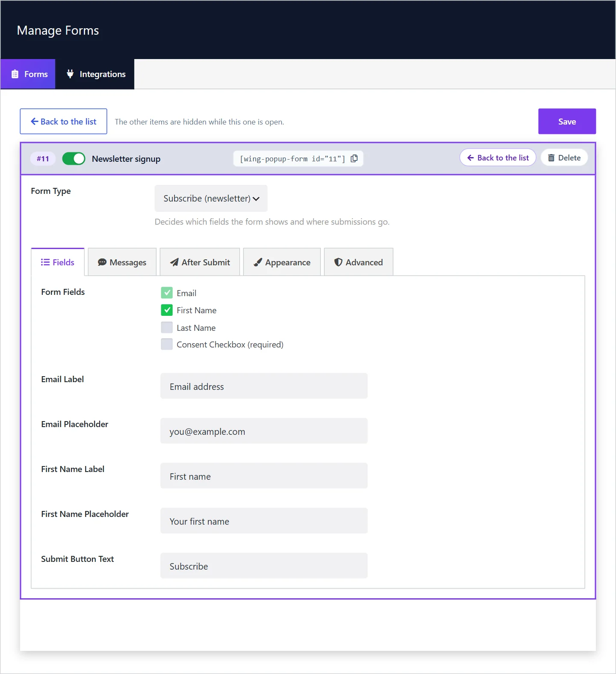Click Back to the list in header bar
Viewport: 616px width, 674px height.
498,158
